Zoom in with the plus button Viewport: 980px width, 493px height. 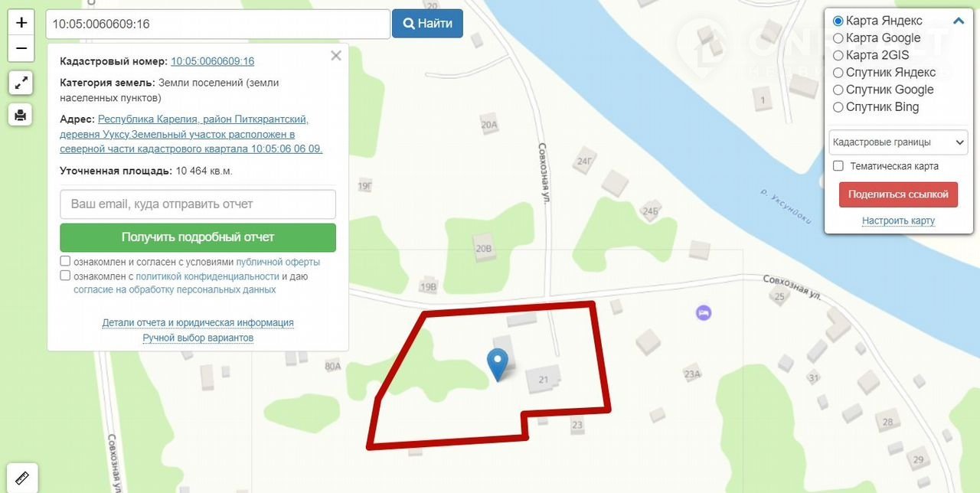[21, 22]
